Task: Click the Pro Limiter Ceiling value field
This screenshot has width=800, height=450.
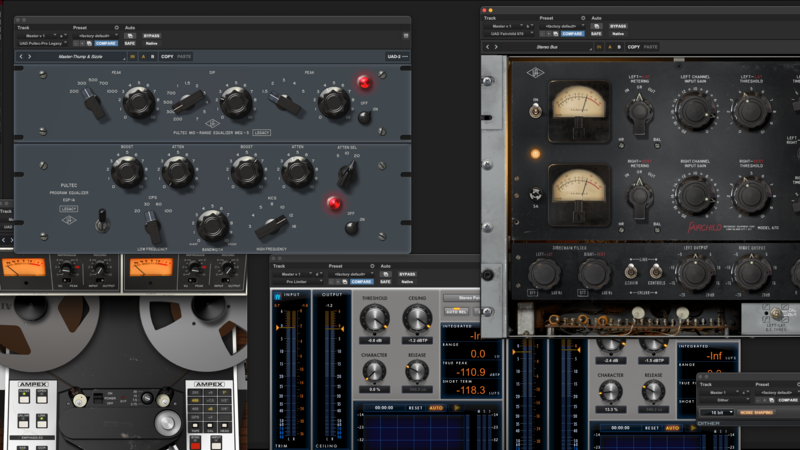Action: (417, 340)
